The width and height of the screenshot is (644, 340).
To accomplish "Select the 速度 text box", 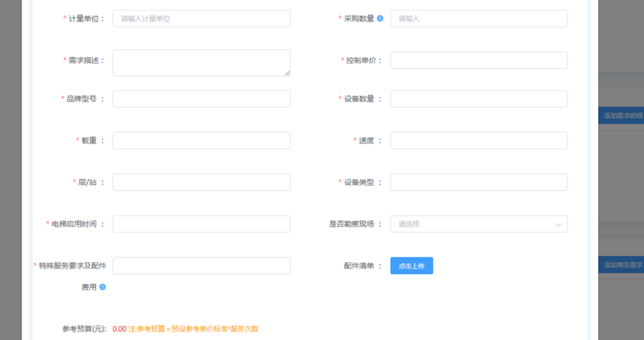I will (479, 141).
